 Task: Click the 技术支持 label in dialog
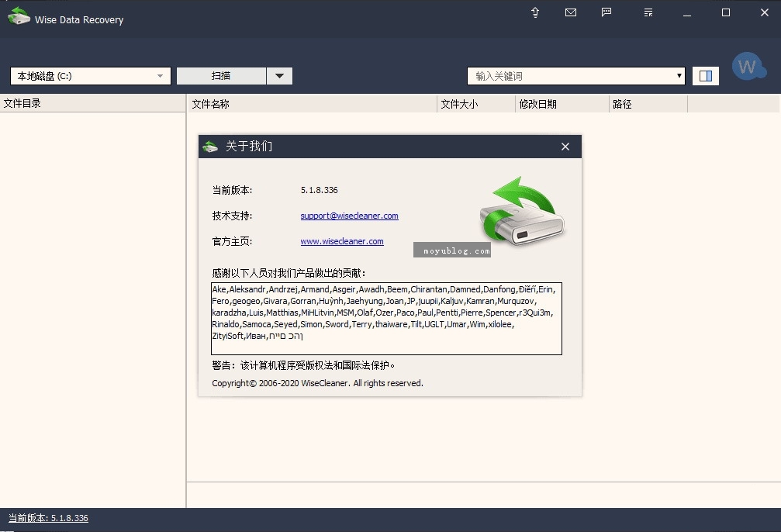(232, 216)
